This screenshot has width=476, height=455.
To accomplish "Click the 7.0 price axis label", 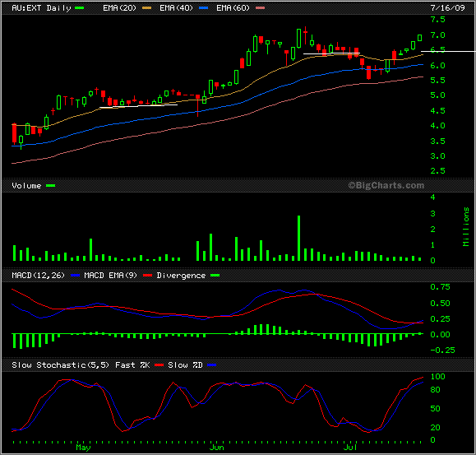I will point(437,35).
